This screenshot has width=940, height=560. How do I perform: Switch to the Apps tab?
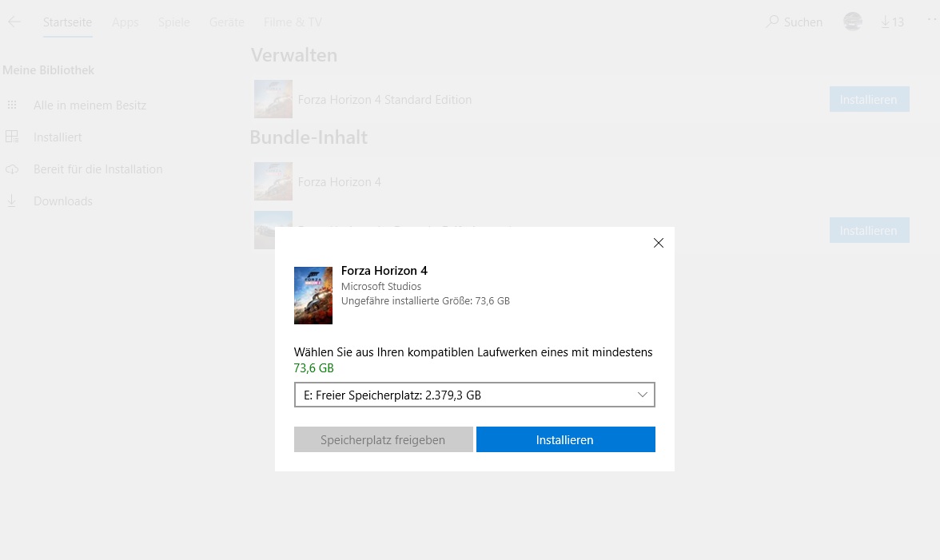125,22
